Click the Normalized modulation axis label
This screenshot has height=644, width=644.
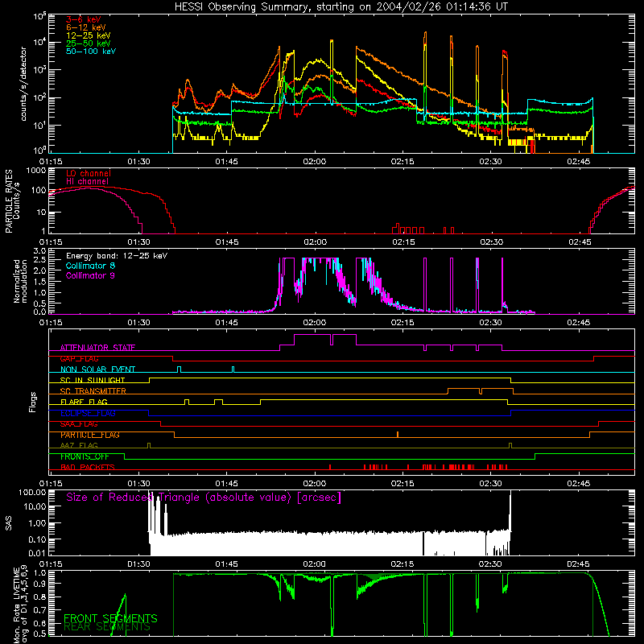tap(20, 281)
